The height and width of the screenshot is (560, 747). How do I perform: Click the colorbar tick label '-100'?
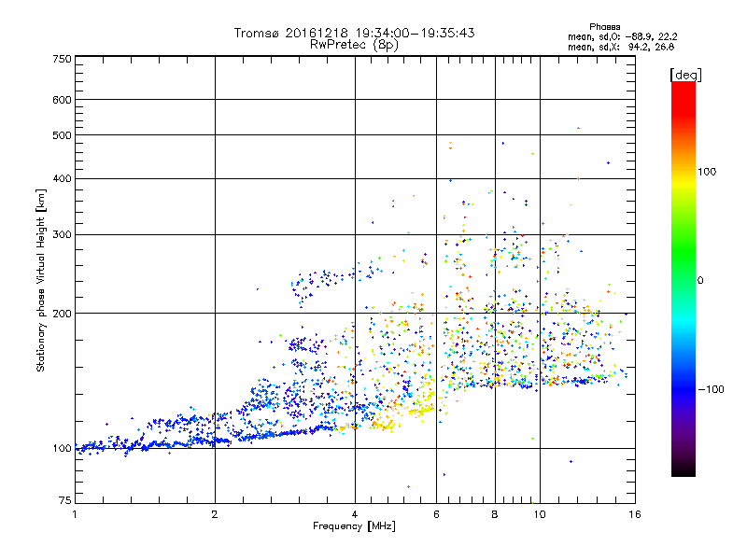point(711,389)
